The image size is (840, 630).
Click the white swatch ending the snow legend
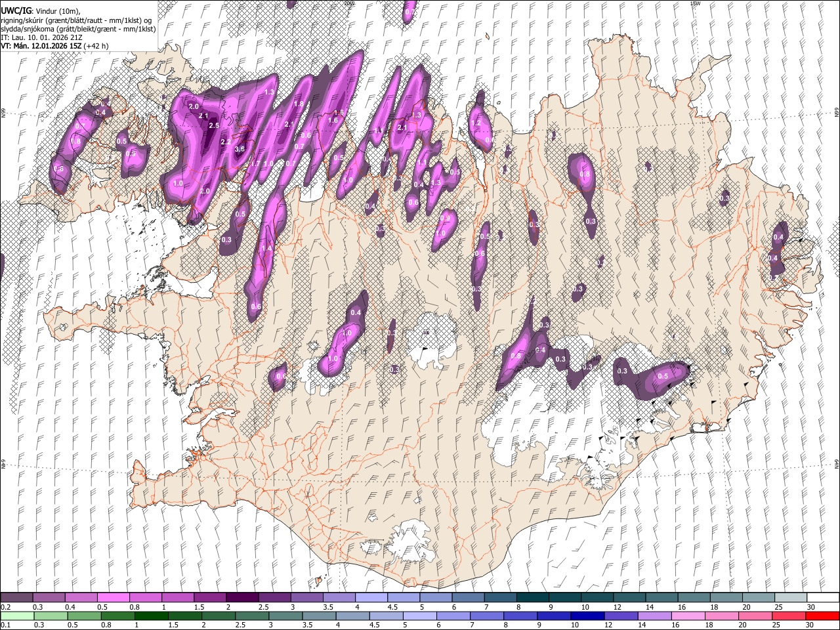pyautogui.click(x=823, y=597)
